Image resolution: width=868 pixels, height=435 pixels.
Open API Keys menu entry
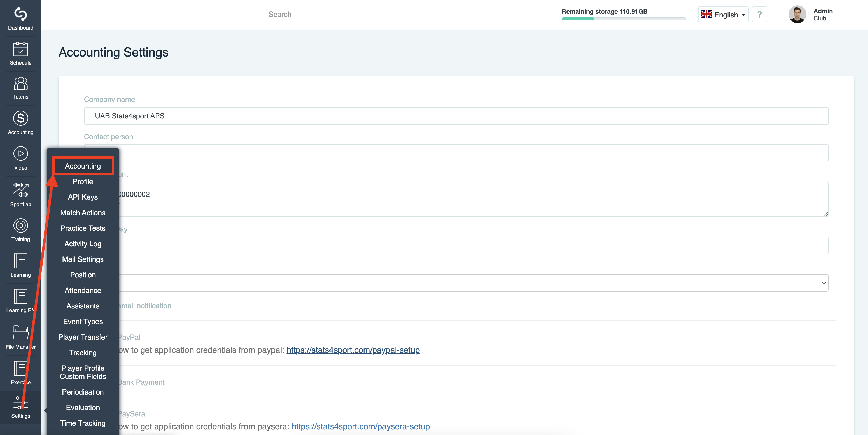tap(83, 197)
